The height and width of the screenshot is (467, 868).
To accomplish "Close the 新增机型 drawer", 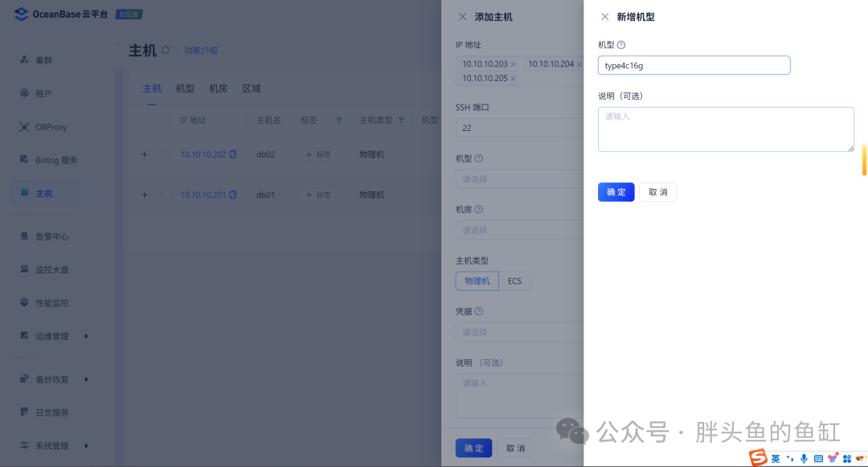I will tap(605, 17).
